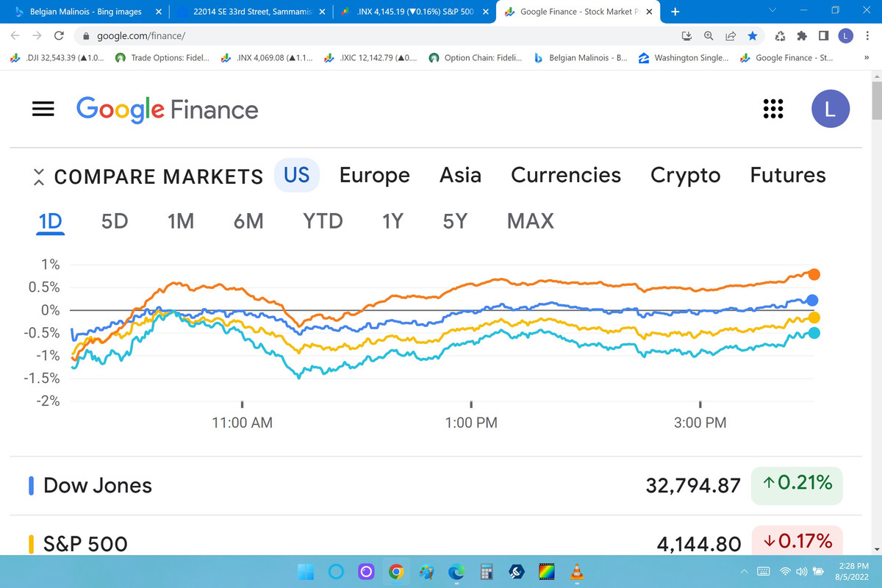Open the Google account avatar on Finance page

pyautogui.click(x=831, y=109)
